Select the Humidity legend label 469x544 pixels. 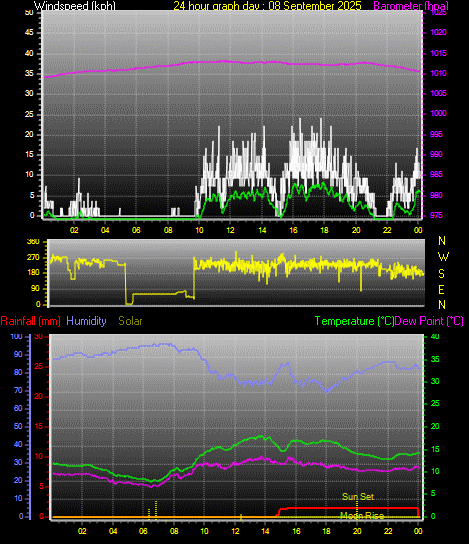click(x=86, y=321)
